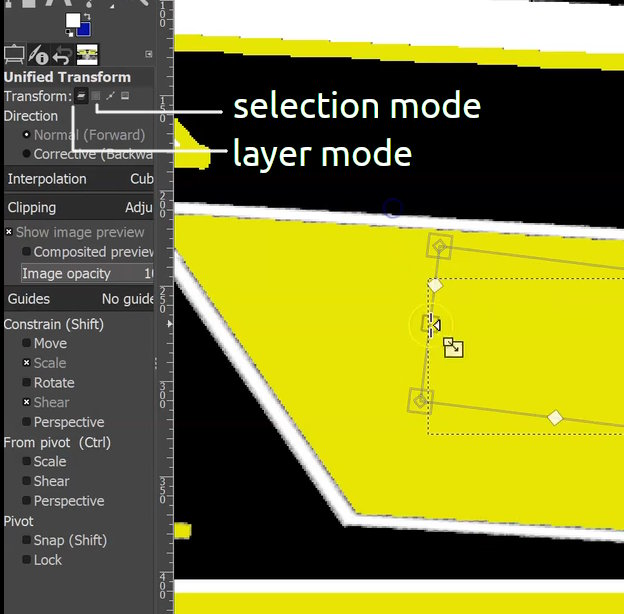Open the Clipping dropdown
This screenshot has height=614, width=624.
79,208
